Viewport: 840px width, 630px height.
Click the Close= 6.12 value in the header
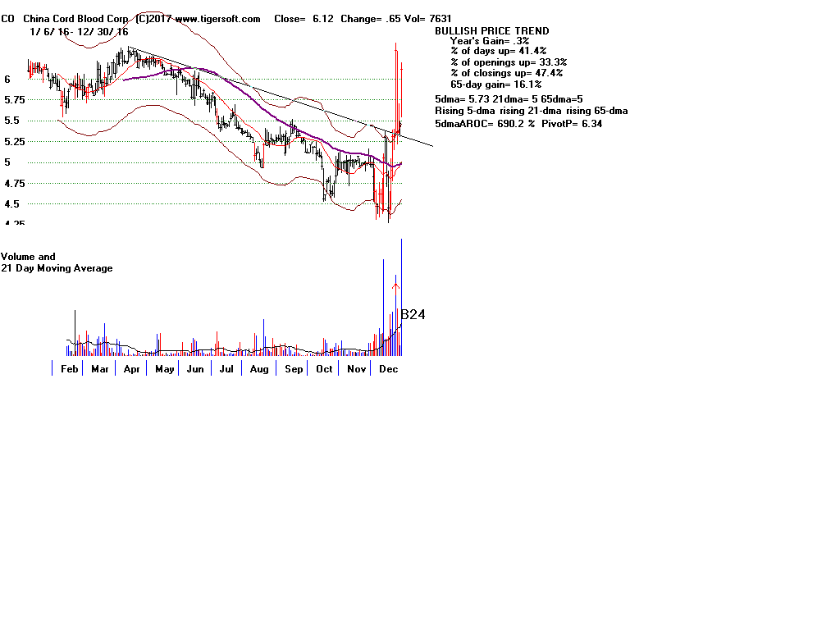click(x=304, y=19)
